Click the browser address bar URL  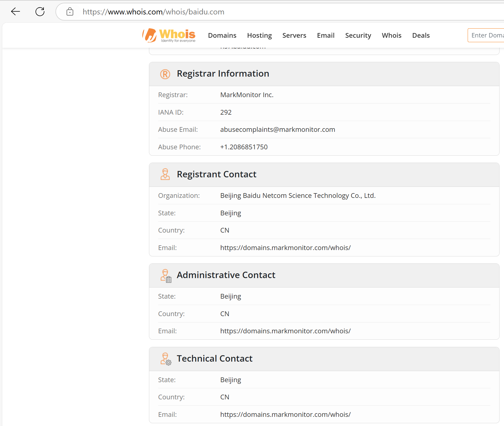pos(153,12)
